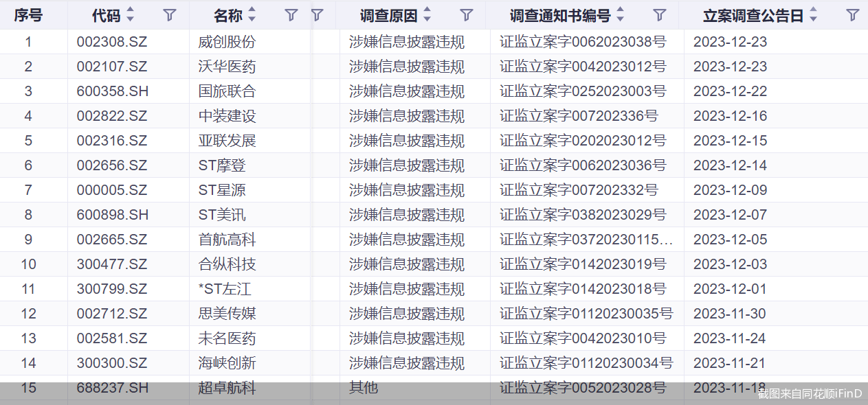Click row number 7 in 序号 column
Screen dimensions: 868x405
point(28,190)
